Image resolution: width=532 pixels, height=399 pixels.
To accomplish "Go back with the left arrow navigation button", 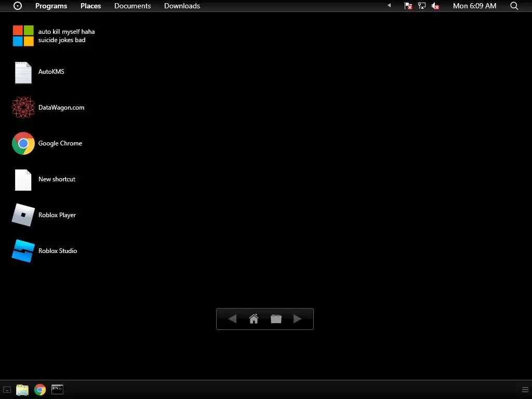I will pyautogui.click(x=232, y=319).
